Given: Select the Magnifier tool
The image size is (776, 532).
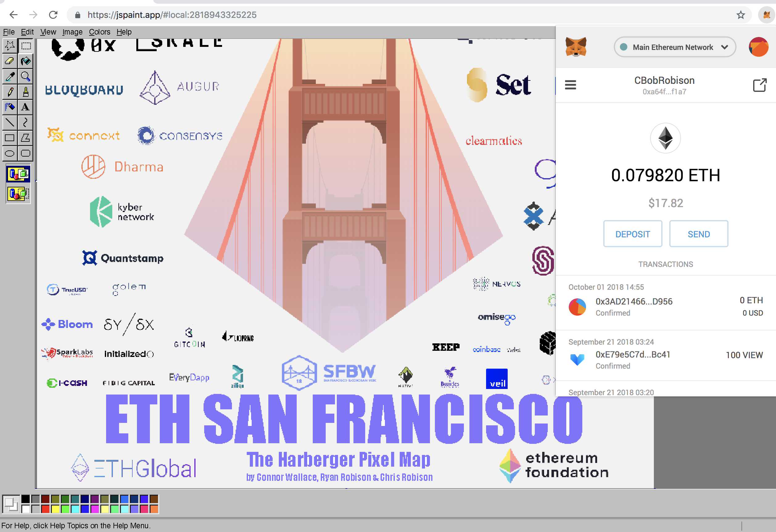Looking at the screenshot, I should pos(25,76).
